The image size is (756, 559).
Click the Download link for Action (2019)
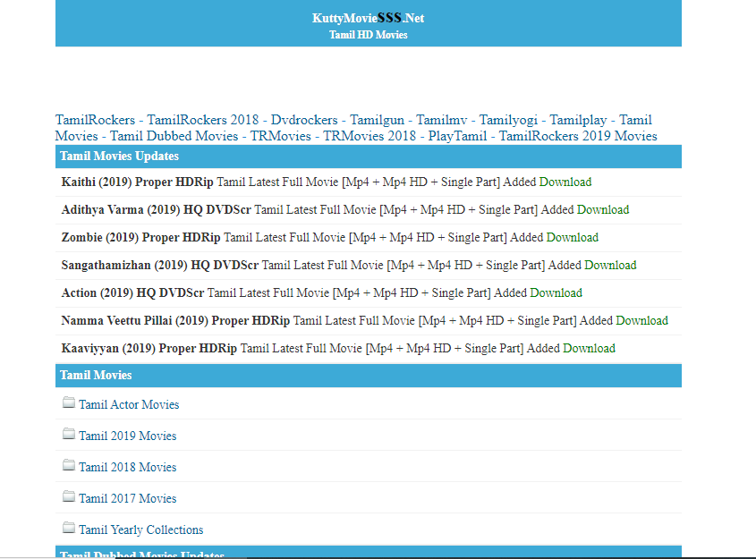click(x=556, y=293)
